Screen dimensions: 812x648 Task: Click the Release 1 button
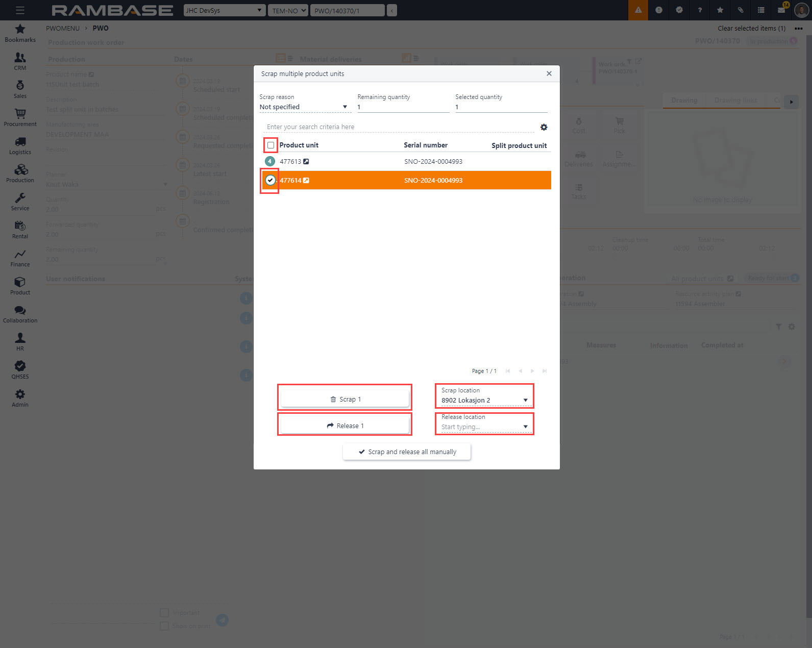tap(345, 426)
